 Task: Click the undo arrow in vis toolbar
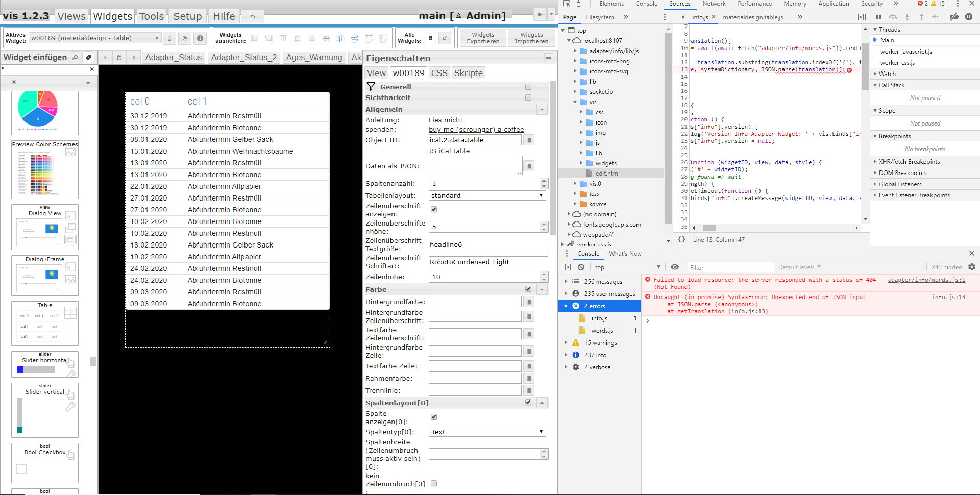coord(252,16)
